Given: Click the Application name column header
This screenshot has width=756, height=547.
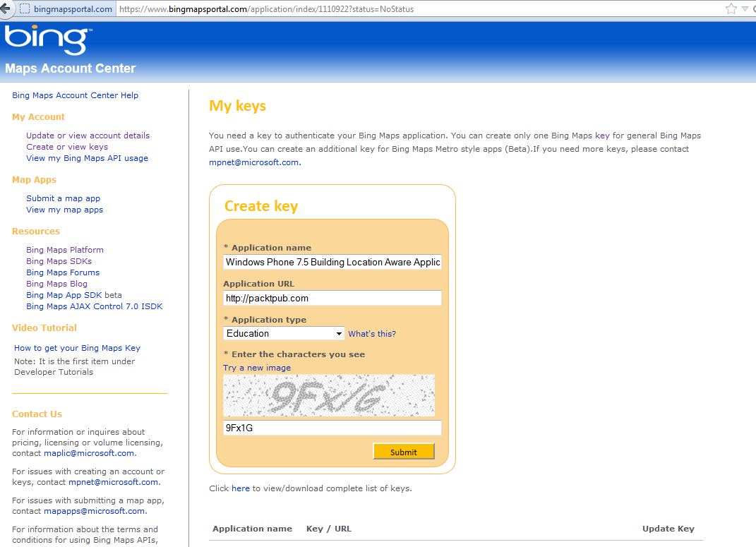Looking at the screenshot, I should (252, 529).
